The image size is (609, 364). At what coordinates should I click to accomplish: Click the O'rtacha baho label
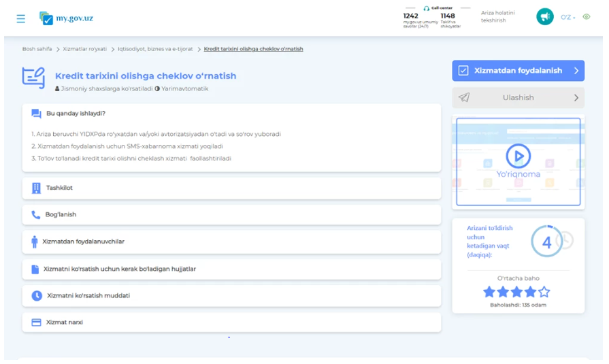tap(518, 278)
